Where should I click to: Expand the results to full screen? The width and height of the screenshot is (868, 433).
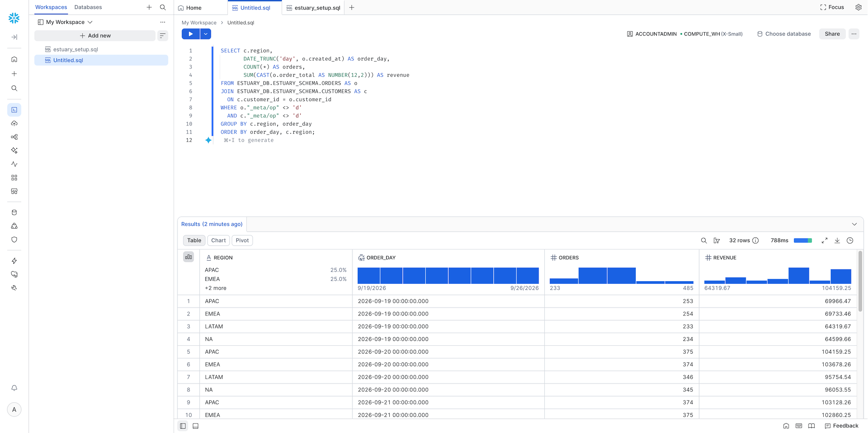[825, 240]
